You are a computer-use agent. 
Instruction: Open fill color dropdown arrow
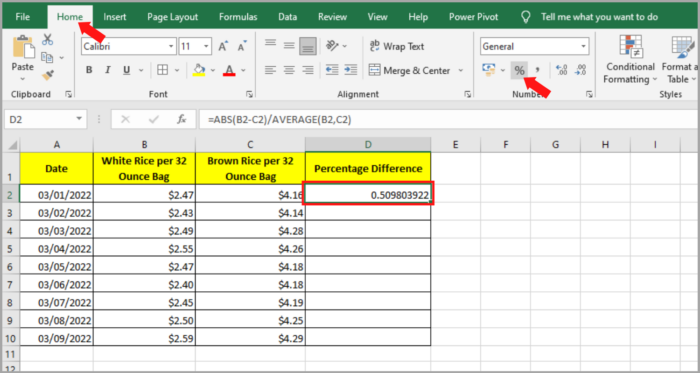pos(212,70)
